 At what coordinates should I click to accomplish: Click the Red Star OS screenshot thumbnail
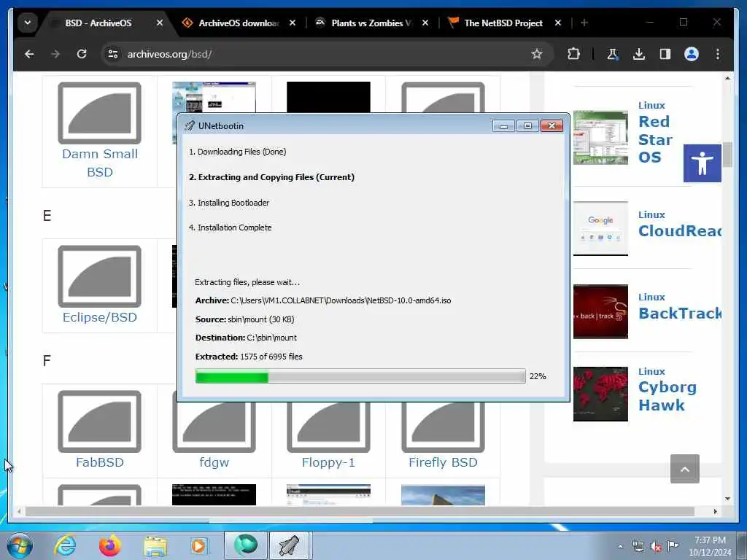click(x=600, y=138)
